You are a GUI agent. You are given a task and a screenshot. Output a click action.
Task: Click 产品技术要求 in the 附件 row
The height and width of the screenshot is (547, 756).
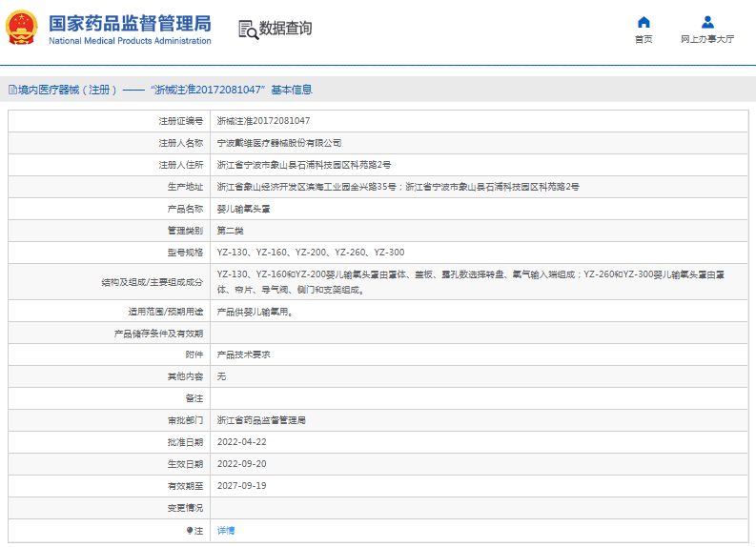click(244, 355)
